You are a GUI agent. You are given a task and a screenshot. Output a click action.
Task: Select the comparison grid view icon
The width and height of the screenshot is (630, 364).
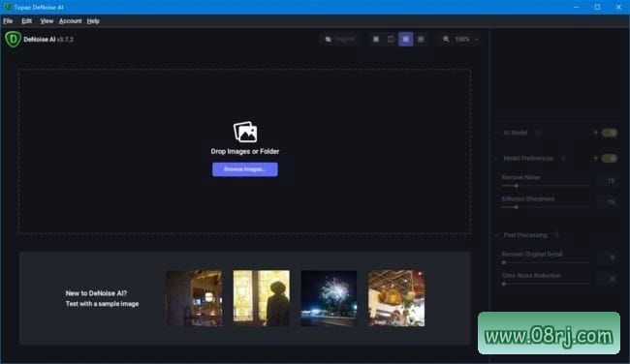tap(421, 40)
